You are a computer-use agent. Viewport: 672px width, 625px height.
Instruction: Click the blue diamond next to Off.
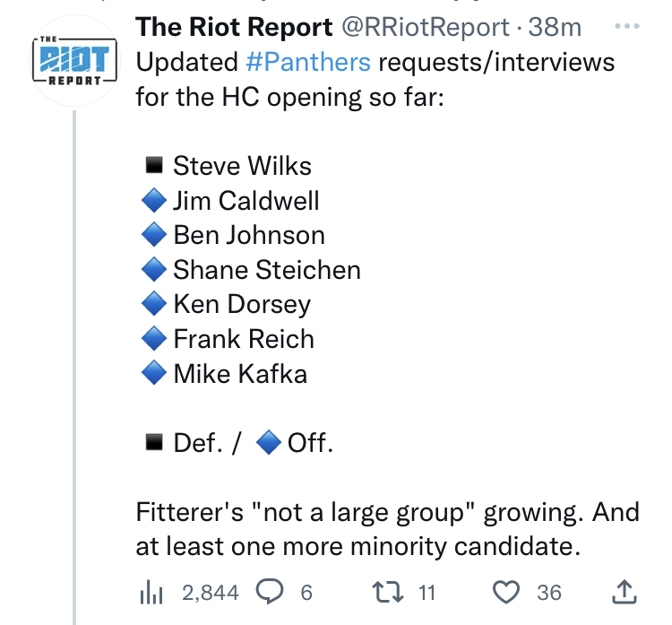click(x=269, y=443)
